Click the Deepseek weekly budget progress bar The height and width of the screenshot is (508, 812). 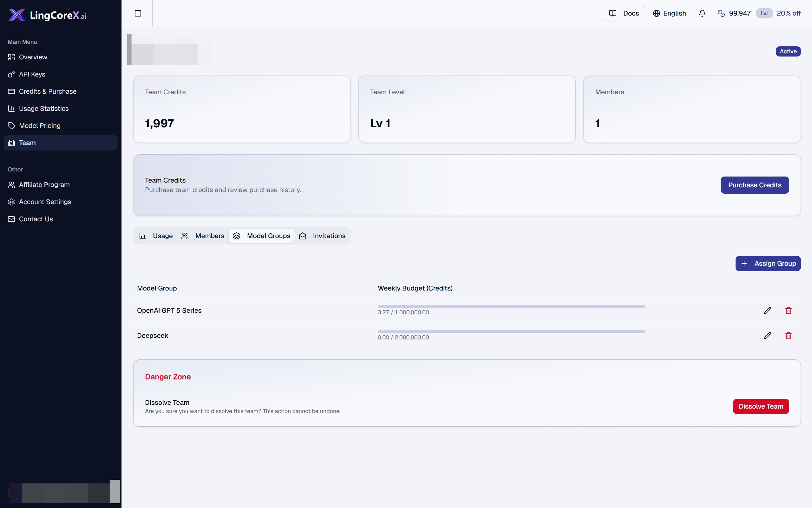coord(511,331)
